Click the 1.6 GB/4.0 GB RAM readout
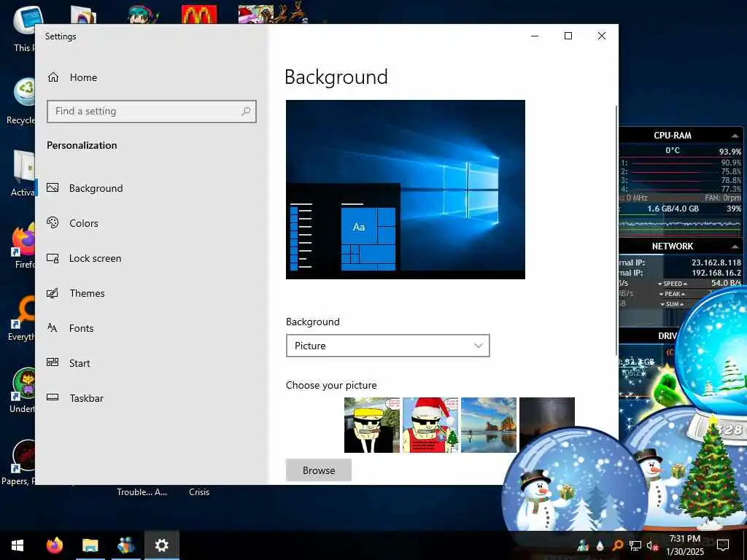747x560 pixels. coord(673,209)
